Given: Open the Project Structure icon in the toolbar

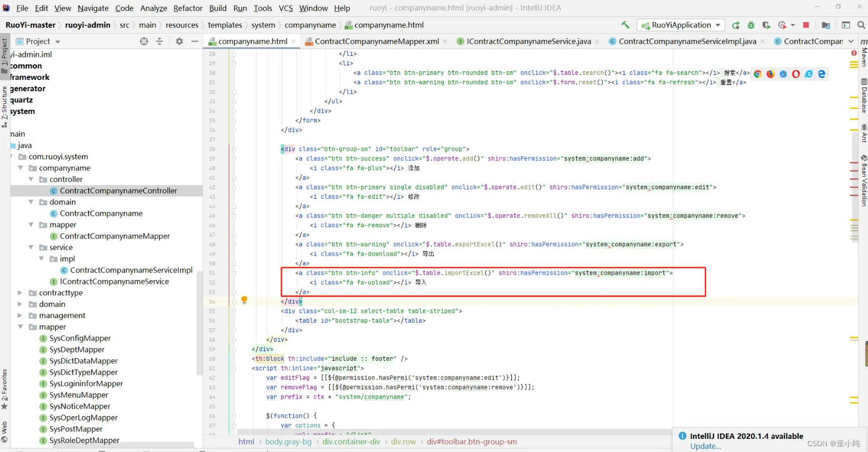Looking at the screenshot, I should pos(826,25).
